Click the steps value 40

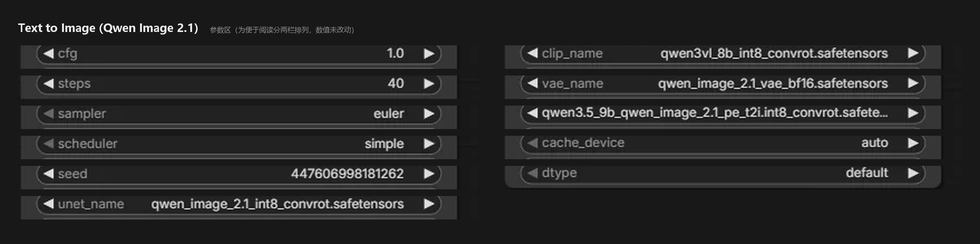pyautogui.click(x=396, y=83)
